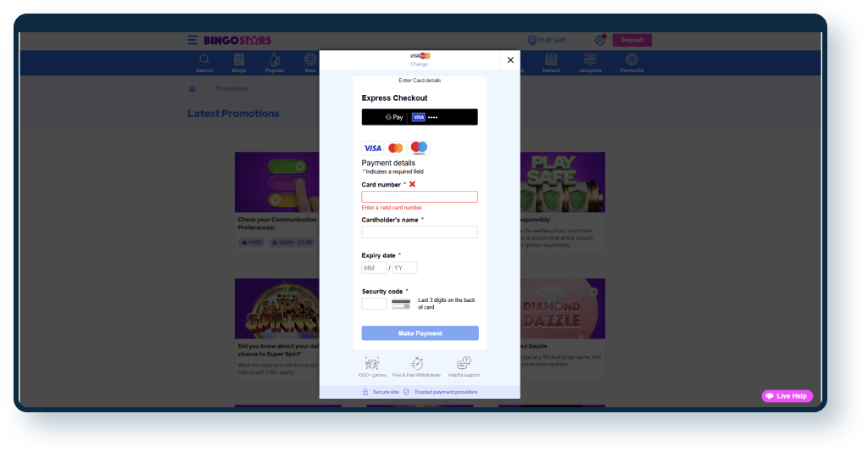Image resolution: width=868 pixels, height=453 pixels.
Task: Open the Jackpots category icon
Action: point(591,63)
